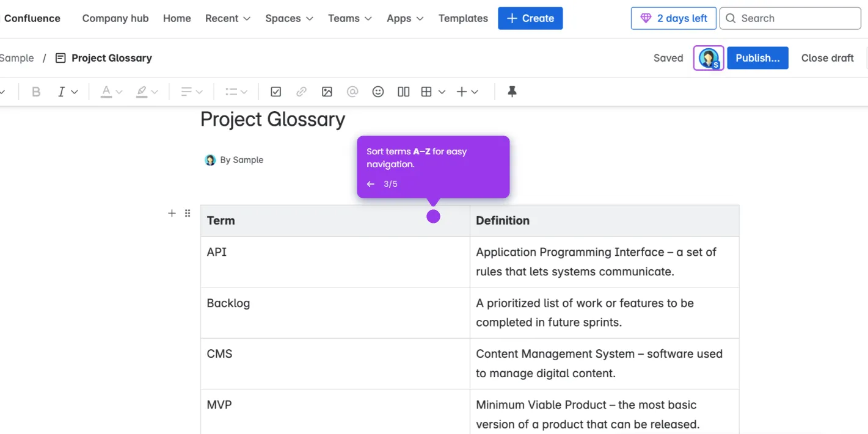Click the bullet list icon
Screen dimensions: 868x434
coord(231,92)
